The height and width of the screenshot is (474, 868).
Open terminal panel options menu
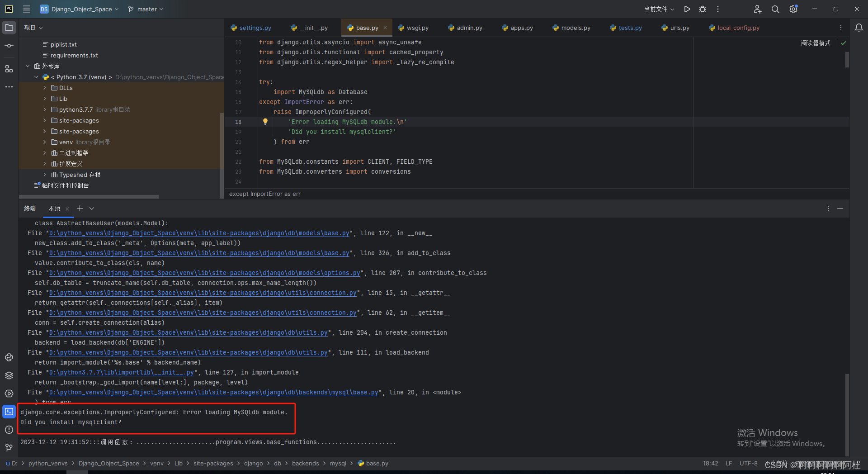[x=828, y=209]
